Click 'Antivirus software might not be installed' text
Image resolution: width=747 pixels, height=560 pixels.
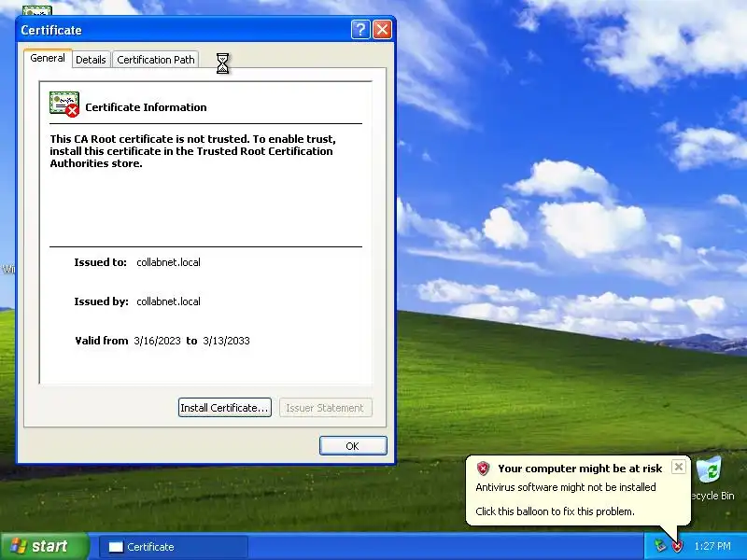pos(566,487)
